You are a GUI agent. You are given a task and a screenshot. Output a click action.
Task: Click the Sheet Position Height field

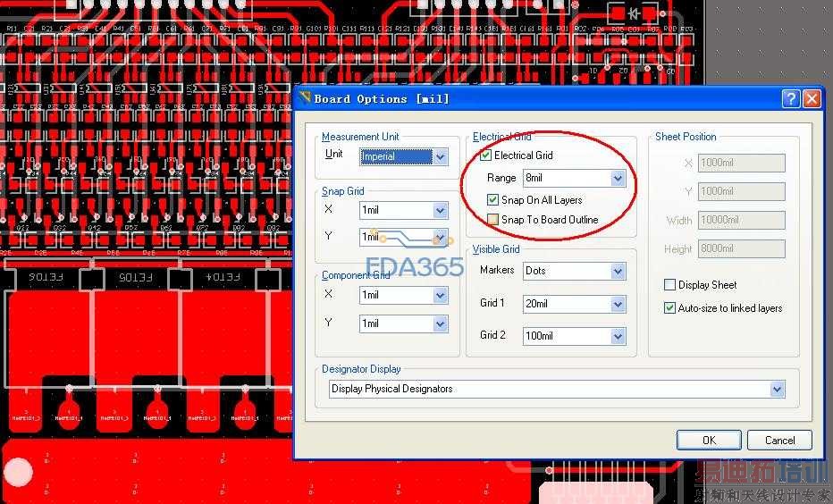[x=742, y=248]
